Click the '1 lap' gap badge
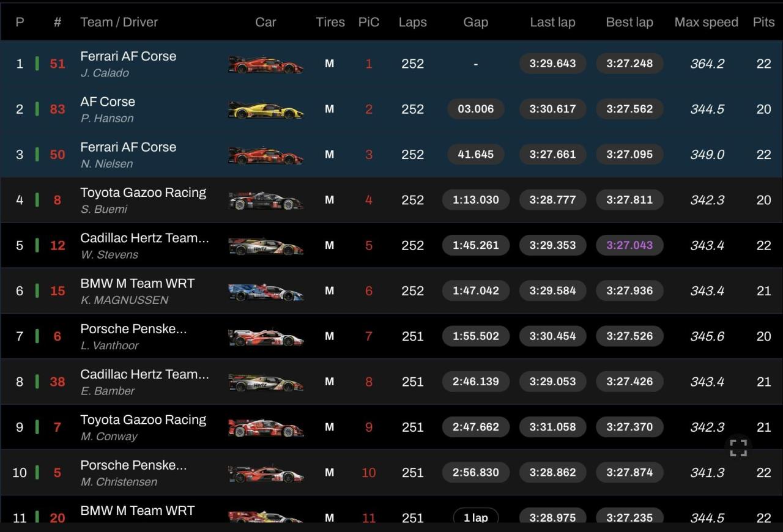This screenshot has width=783, height=532. (x=475, y=517)
